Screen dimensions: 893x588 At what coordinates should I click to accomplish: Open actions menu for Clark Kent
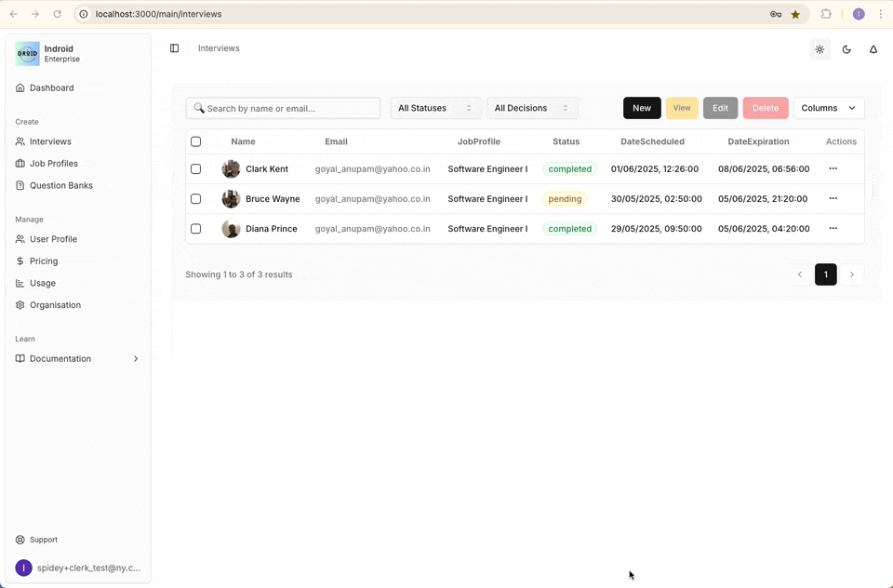click(x=833, y=169)
